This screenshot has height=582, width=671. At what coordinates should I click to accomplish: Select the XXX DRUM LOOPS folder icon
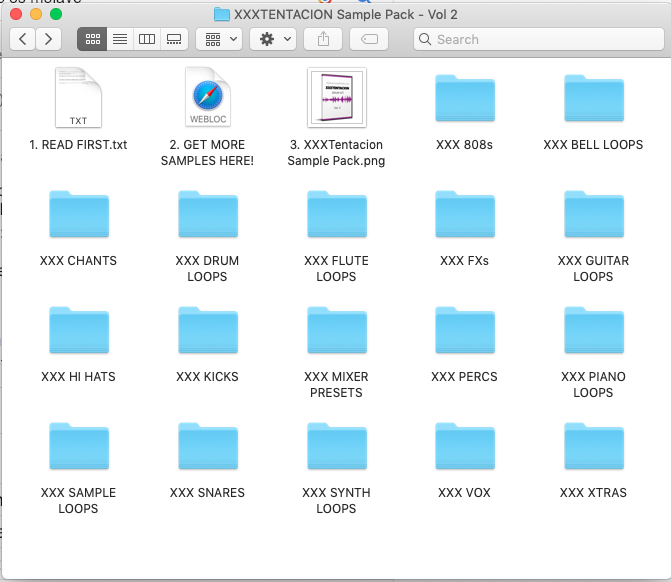[208, 214]
